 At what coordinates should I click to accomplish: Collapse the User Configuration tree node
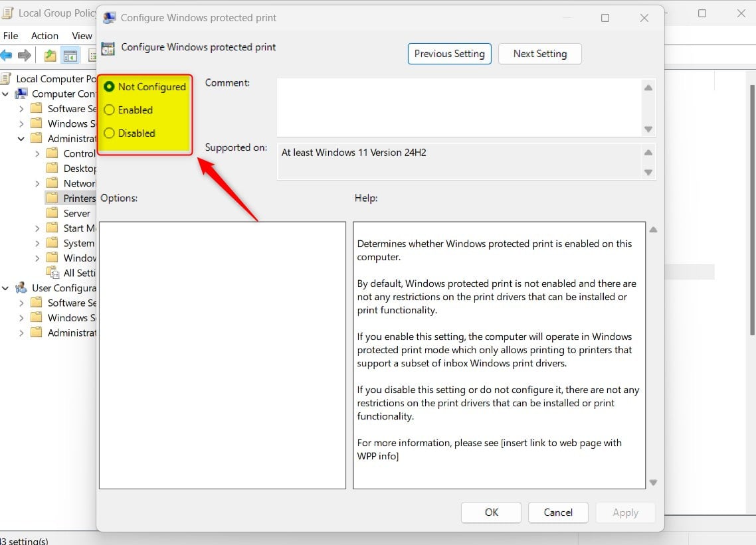point(5,288)
